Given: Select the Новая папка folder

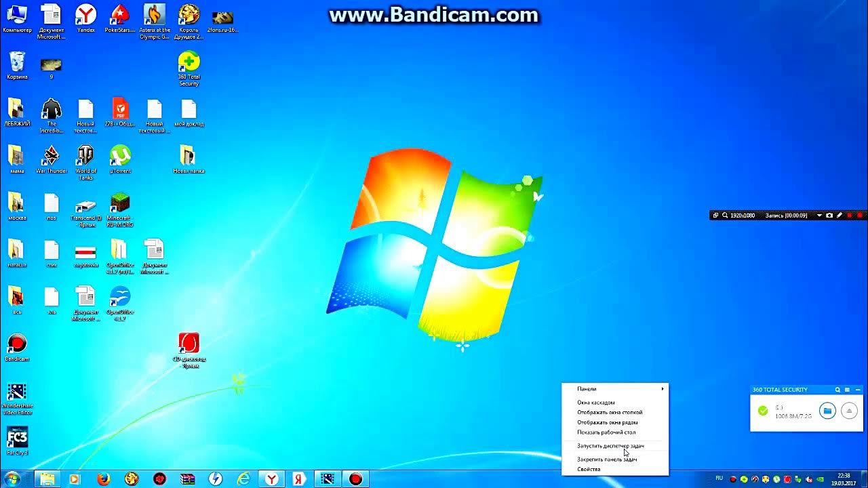Looking at the screenshot, I should click(x=189, y=159).
